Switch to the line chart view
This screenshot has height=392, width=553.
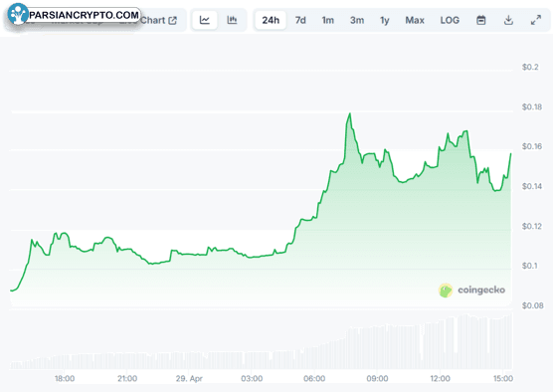[205, 20]
